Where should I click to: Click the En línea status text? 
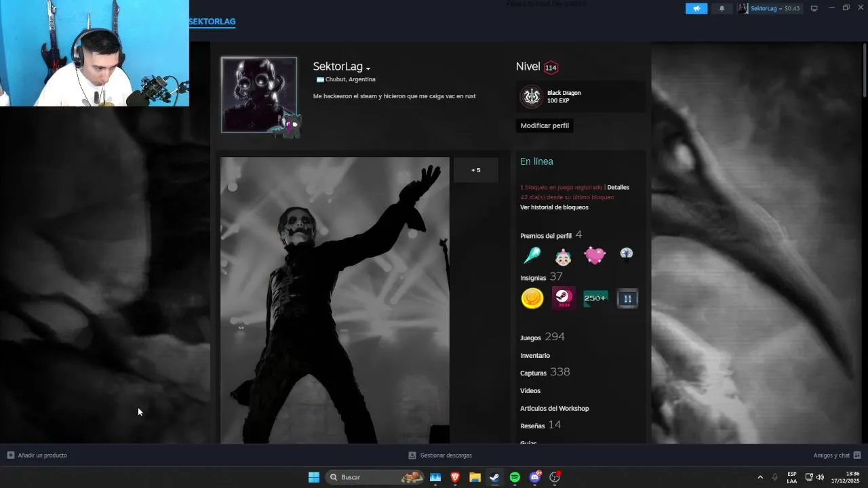537,161
